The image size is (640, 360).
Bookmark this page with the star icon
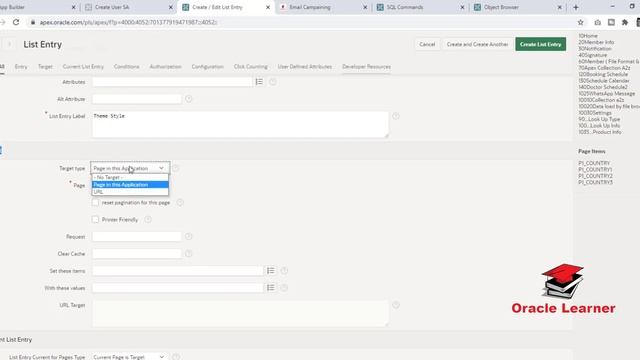coord(580,22)
